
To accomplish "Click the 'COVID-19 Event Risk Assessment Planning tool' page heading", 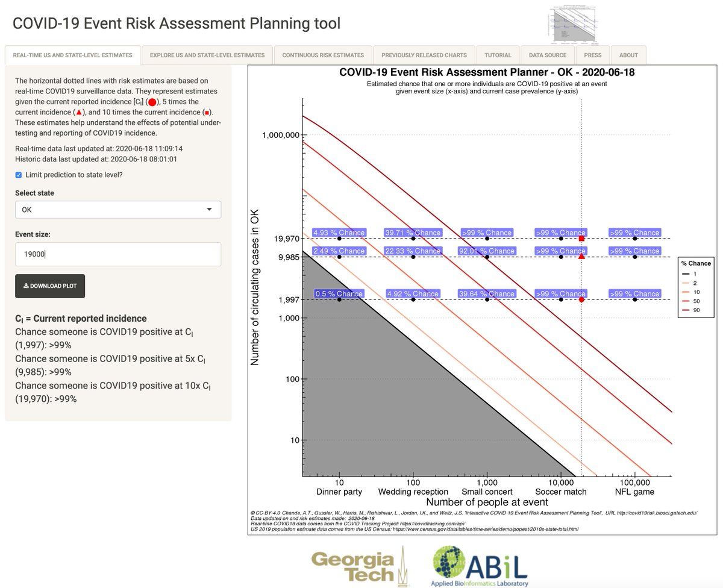I will click(177, 23).
